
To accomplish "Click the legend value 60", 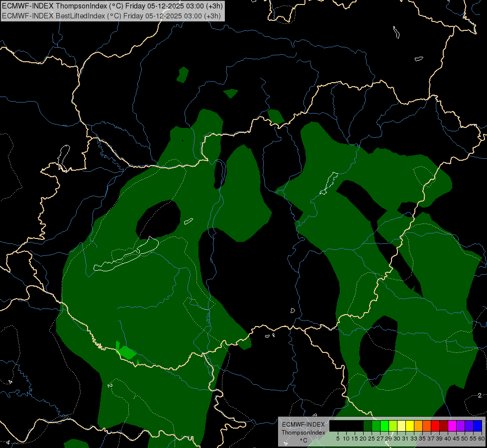I will tap(482, 439).
